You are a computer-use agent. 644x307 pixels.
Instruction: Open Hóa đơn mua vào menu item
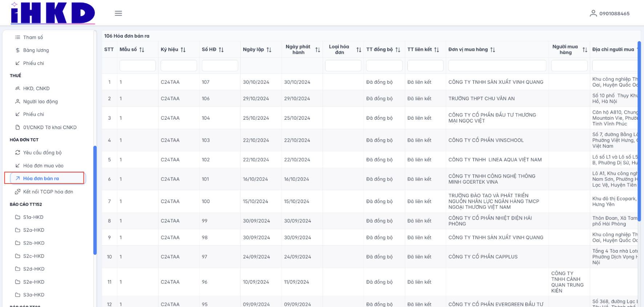point(43,165)
